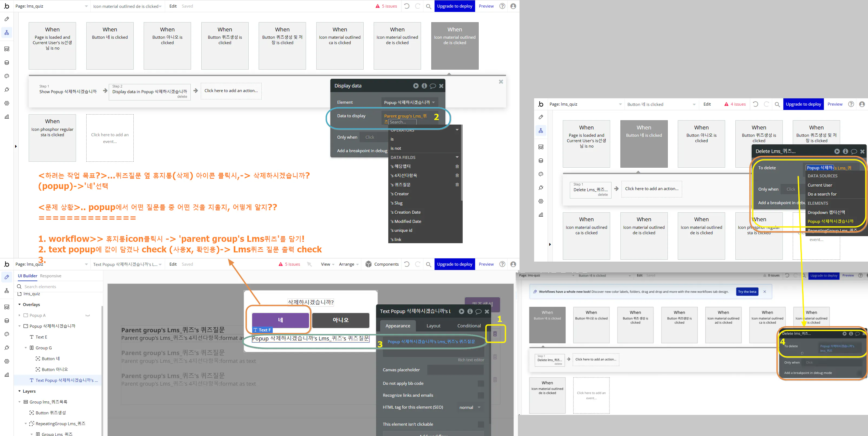The height and width of the screenshot is (436, 868).
Task: Click info icon in Text Popup property editor header
Action: pos(470,311)
